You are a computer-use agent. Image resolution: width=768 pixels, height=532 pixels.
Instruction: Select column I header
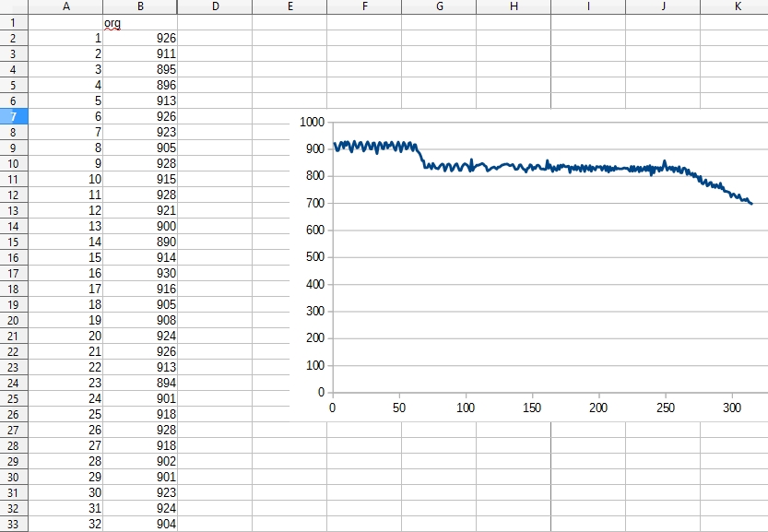click(588, 6)
